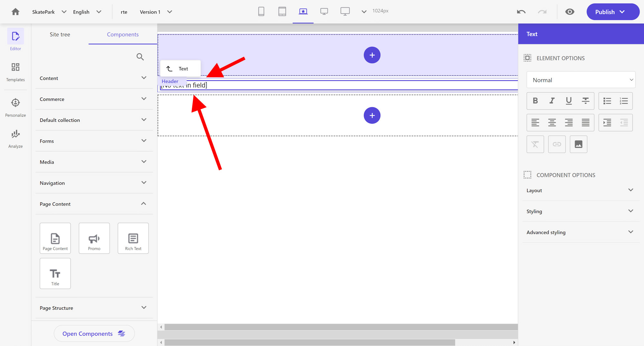Click the Open Components button
The height and width of the screenshot is (346, 644).
(94, 334)
